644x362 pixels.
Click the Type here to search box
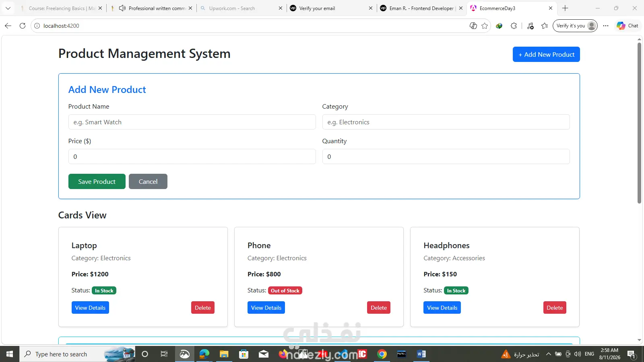point(77,354)
